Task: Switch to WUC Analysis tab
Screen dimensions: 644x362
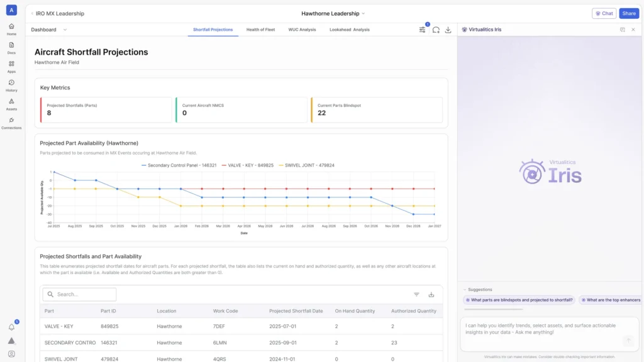Action: (x=302, y=30)
